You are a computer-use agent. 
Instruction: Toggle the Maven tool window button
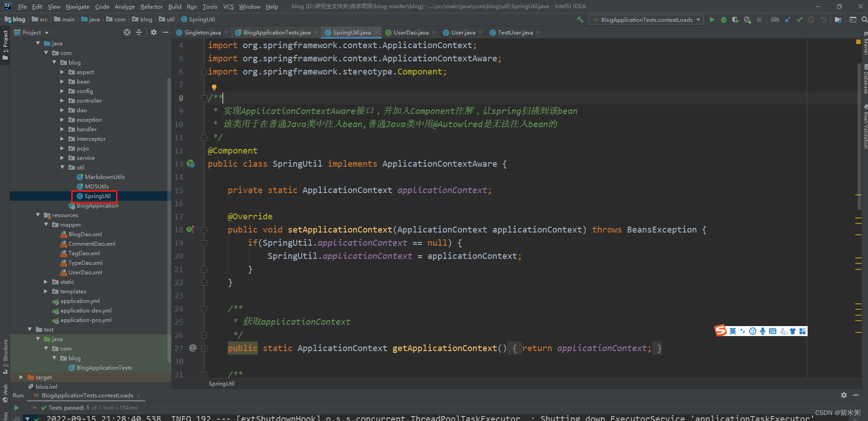pos(865,44)
